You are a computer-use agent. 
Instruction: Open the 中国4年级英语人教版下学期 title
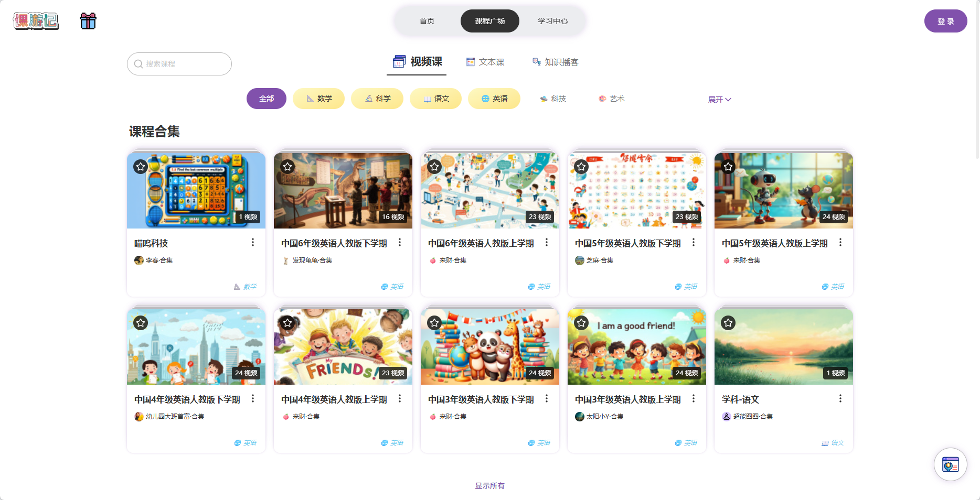(187, 399)
